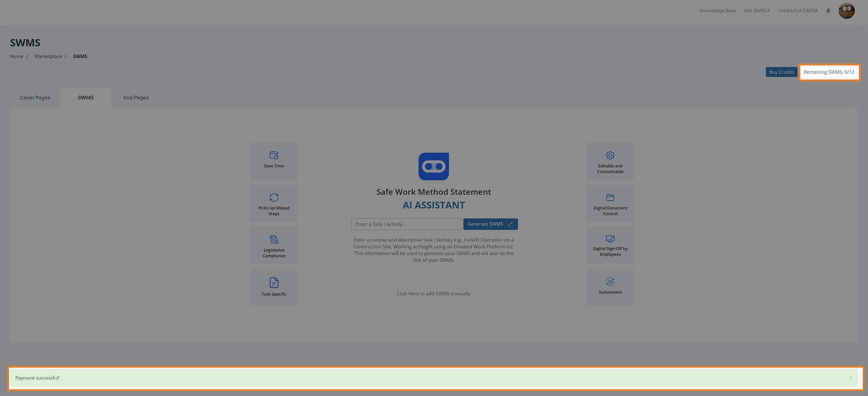This screenshot has width=868, height=396.
Task: Click the Task Specific file icon
Action: (274, 282)
